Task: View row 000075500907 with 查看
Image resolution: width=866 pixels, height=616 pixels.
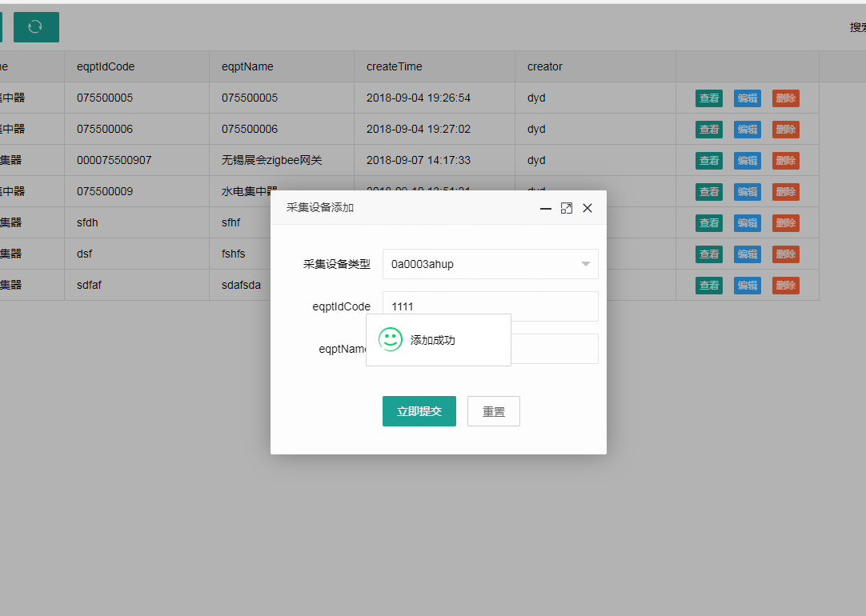Action: pyautogui.click(x=708, y=161)
